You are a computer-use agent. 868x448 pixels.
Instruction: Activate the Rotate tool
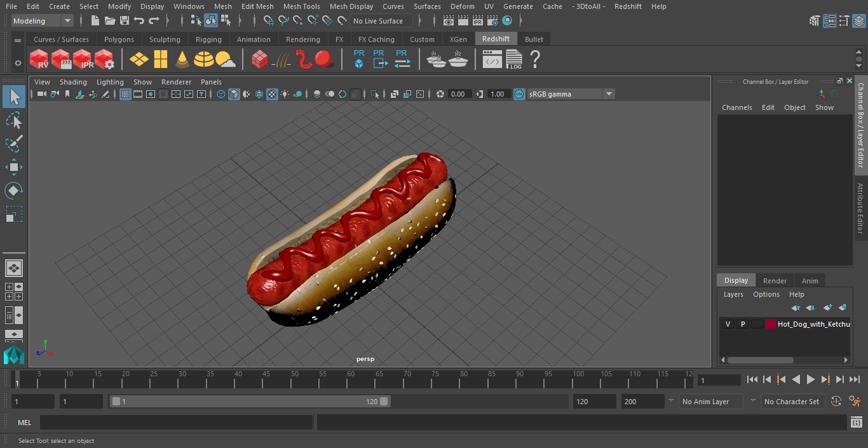tap(14, 191)
